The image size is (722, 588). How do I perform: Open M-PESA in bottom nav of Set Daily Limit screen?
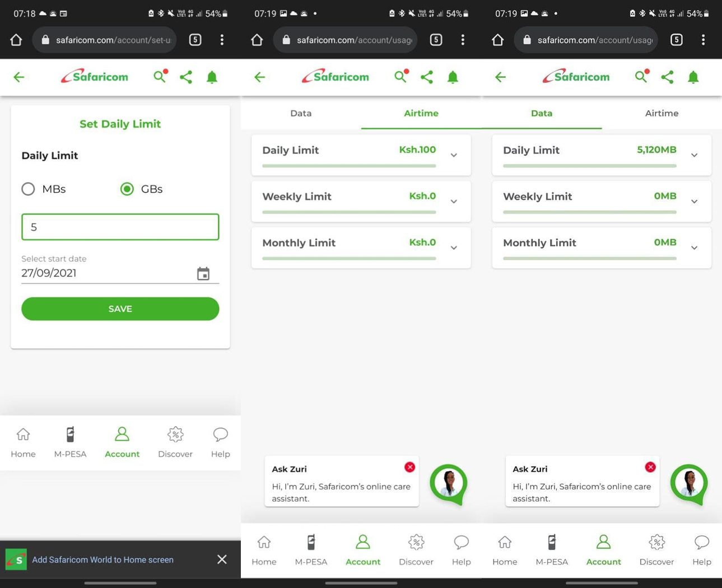[70, 442]
